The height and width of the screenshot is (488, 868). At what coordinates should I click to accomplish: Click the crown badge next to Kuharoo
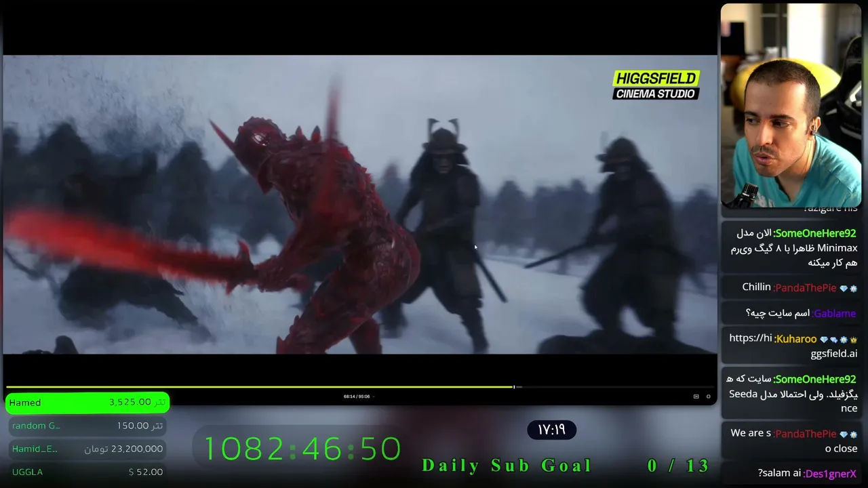854,339
